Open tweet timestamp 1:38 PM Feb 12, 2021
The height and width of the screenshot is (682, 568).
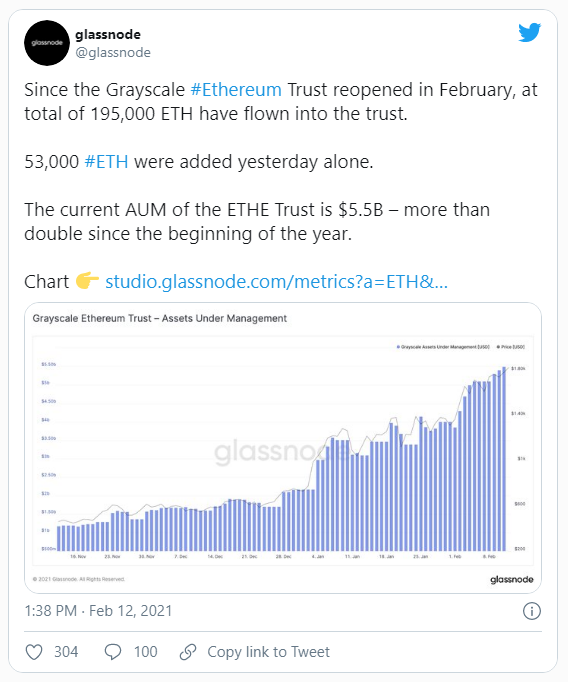(x=98, y=611)
